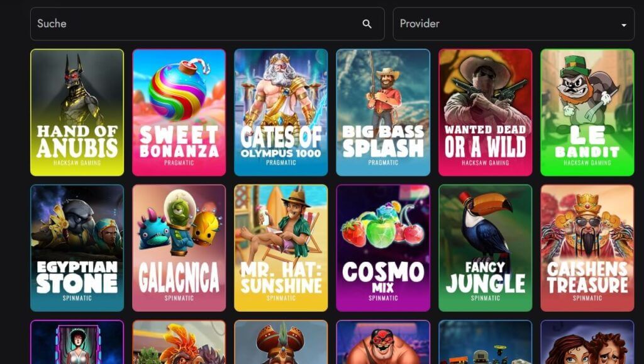Open the Cosmo Mix game
644x364 pixels.
[383, 248]
